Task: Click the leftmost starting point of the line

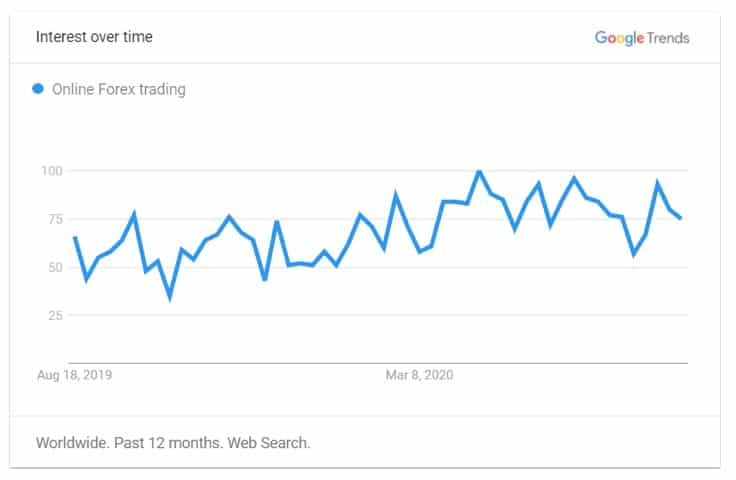Action: click(x=75, y=237)
